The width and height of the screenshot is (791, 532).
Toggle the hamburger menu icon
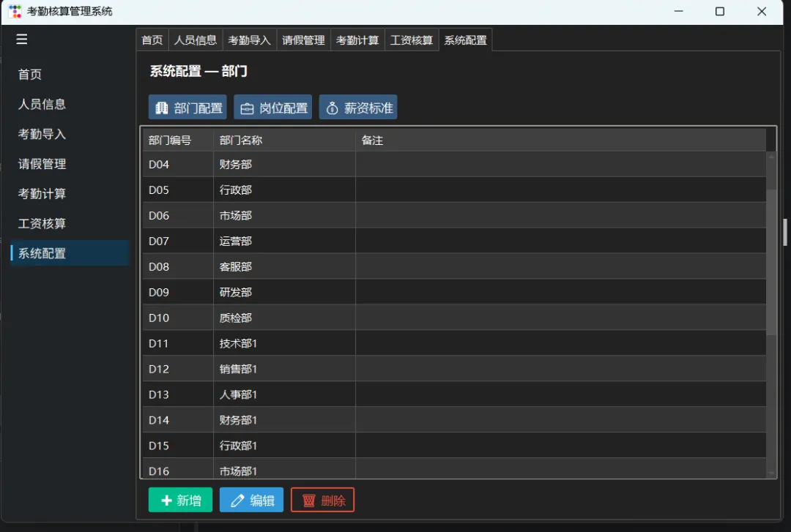(x=22, y=39)
